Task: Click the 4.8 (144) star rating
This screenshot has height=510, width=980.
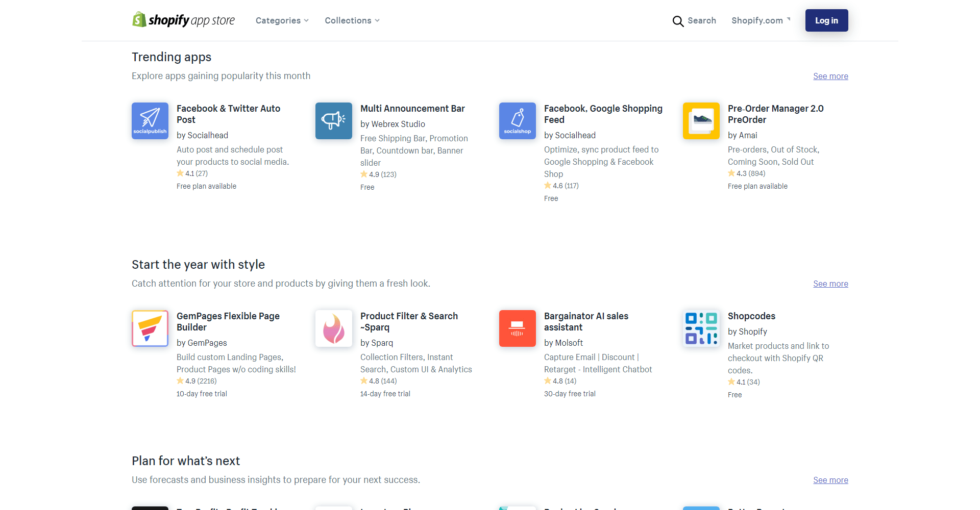Action: click(x=379, y=381)
